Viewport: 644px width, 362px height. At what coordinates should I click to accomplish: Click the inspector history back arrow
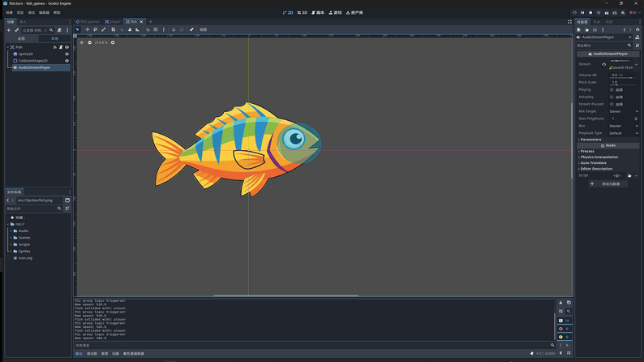625,29
